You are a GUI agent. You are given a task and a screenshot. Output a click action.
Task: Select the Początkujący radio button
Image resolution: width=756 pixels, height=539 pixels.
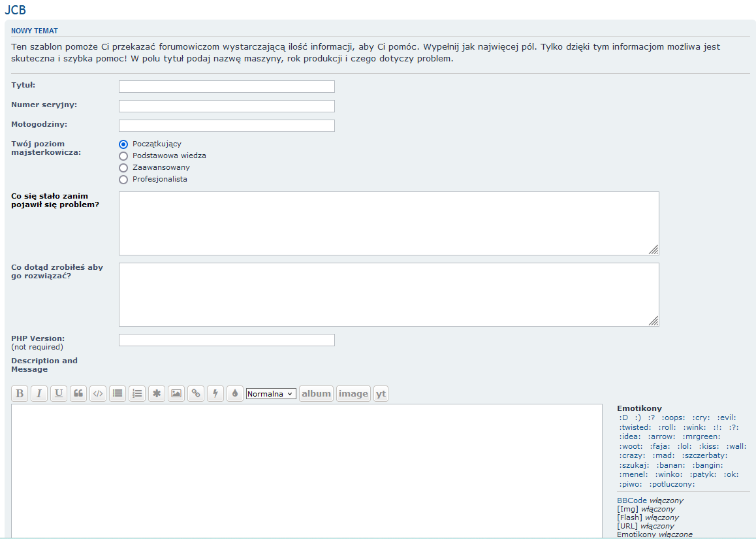pyautogui.click(x=123, y=144)
